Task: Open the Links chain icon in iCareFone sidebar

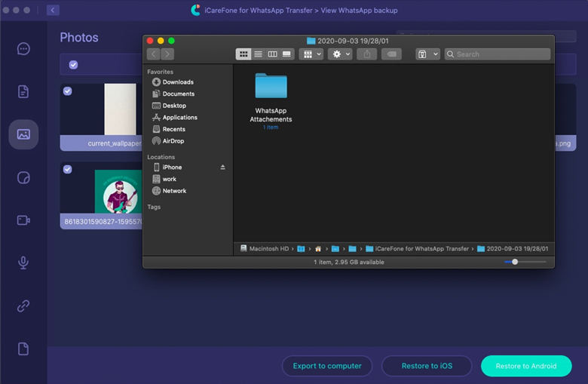Action: click(x=23, y=306)
